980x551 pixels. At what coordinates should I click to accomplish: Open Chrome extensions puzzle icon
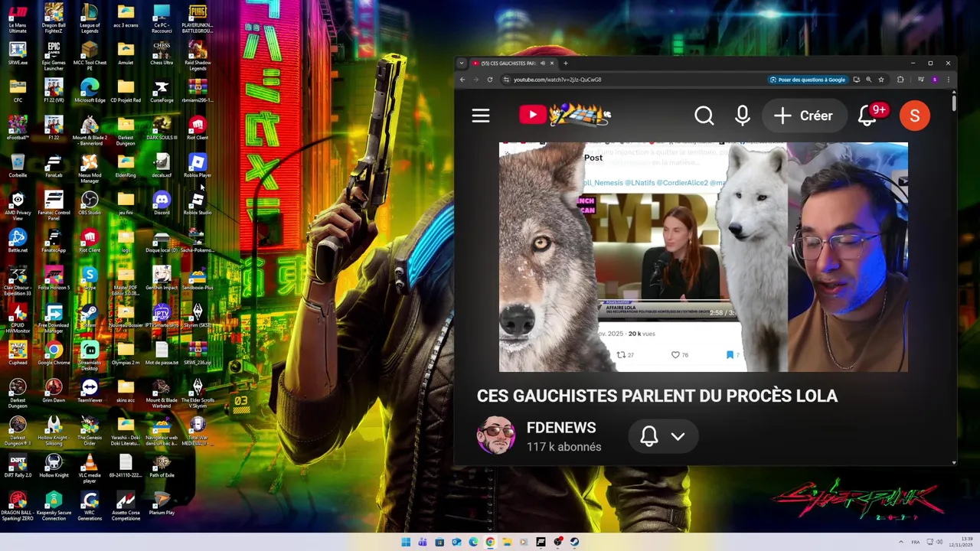(900, 80)
